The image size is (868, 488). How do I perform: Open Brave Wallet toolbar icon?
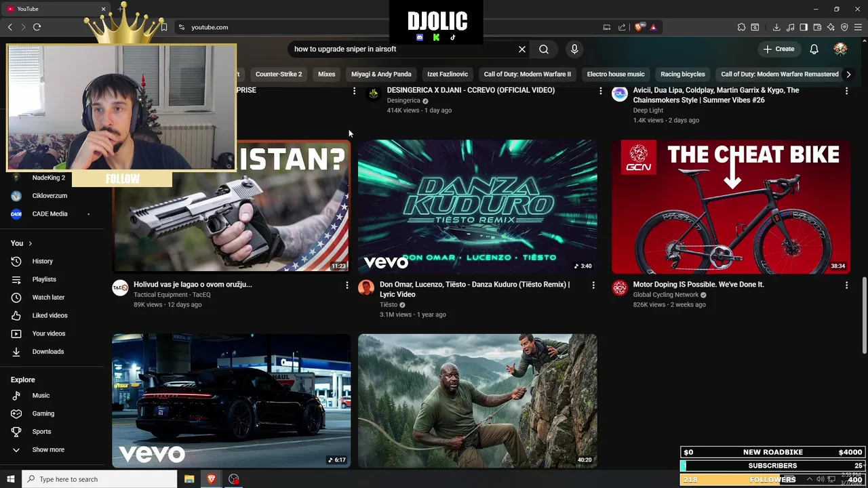click(x=817, y=27)
